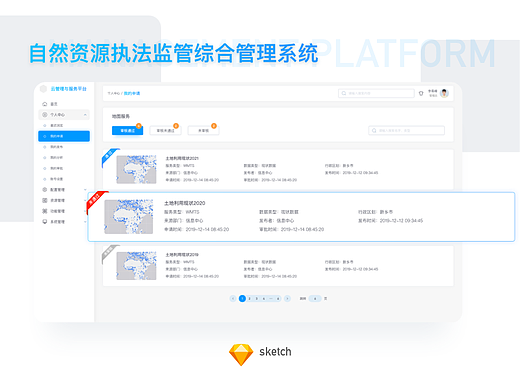The width and height of the screenshot is (520, 390).
Task: Click the 云管理与服务平台 title text
Action: pos(69,89)
